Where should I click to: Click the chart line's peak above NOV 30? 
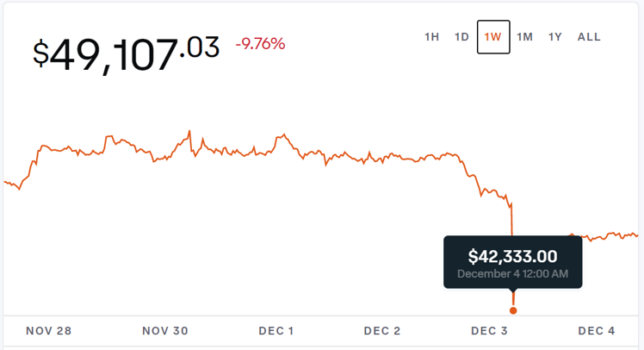pyautogui.click(x=189, y=132)
